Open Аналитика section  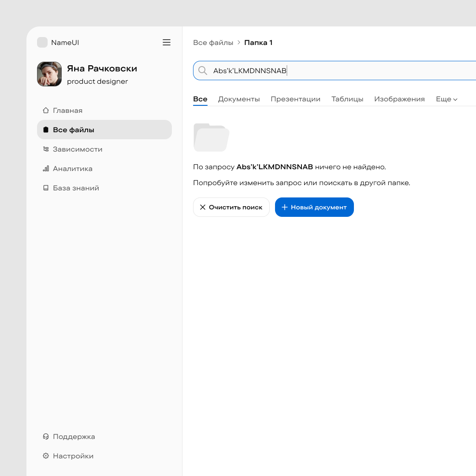[104, 168]
